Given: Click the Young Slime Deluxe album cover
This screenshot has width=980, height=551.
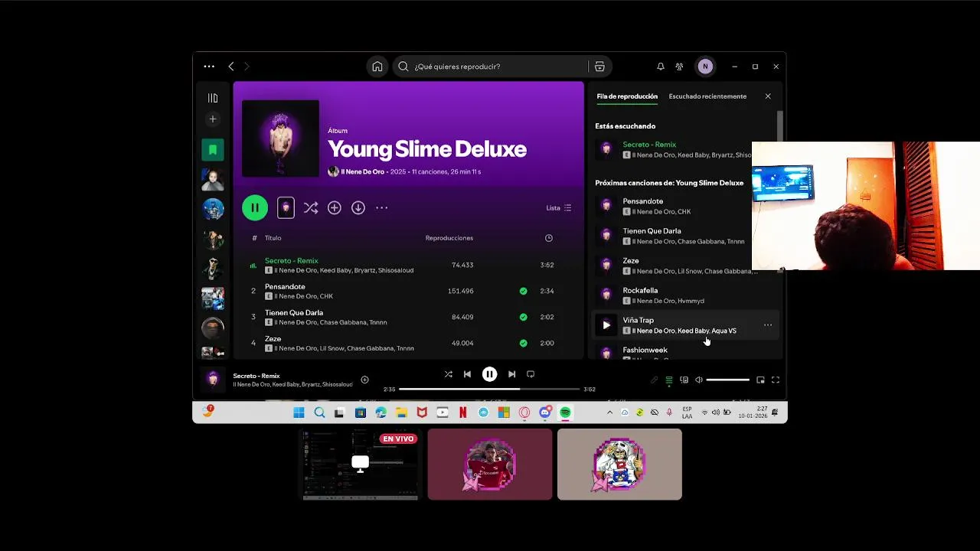Looking at the screenshot, I should pyautogui.click(x=280, y=139).
